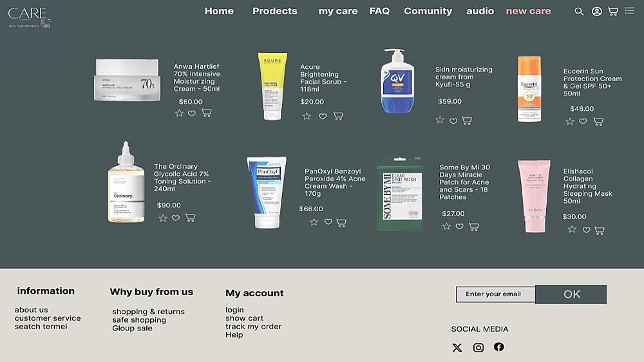Open the track my order link
Screen dimensions: 644x362
253,327
